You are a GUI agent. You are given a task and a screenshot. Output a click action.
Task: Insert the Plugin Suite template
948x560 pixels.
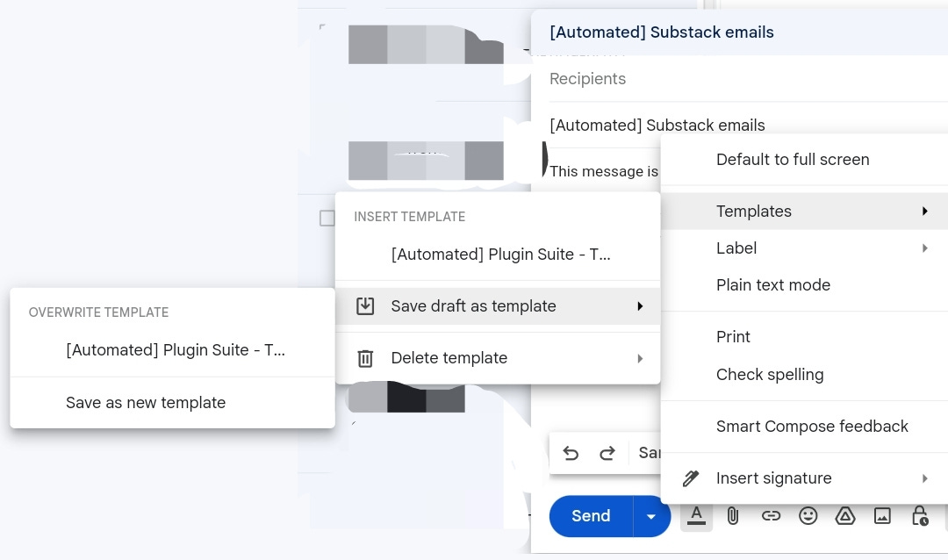(x=498, y=255)
